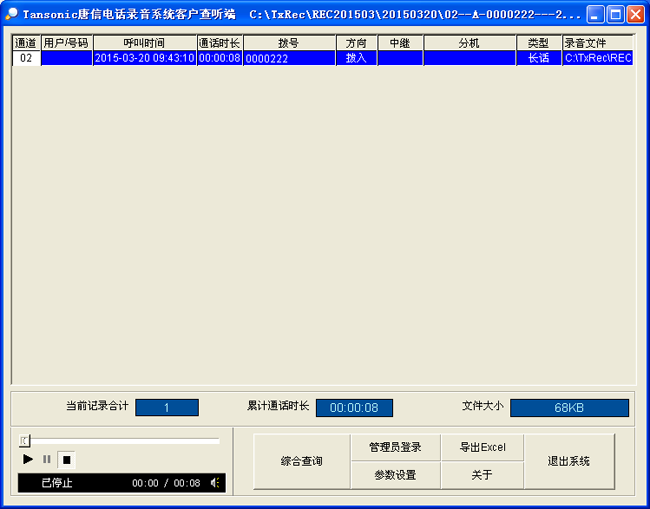Maximize the Tansonic window
This screenshot has width=650, height=509.
615,14
